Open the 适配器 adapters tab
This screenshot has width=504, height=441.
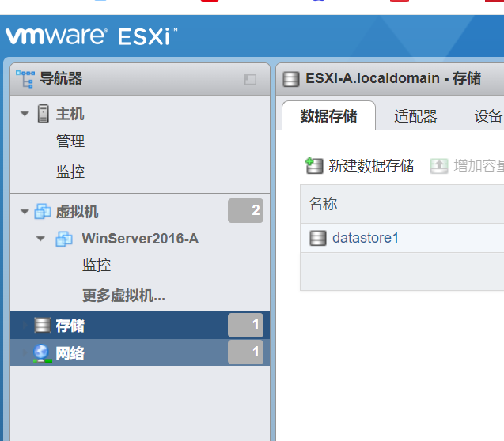coord(415,116)
